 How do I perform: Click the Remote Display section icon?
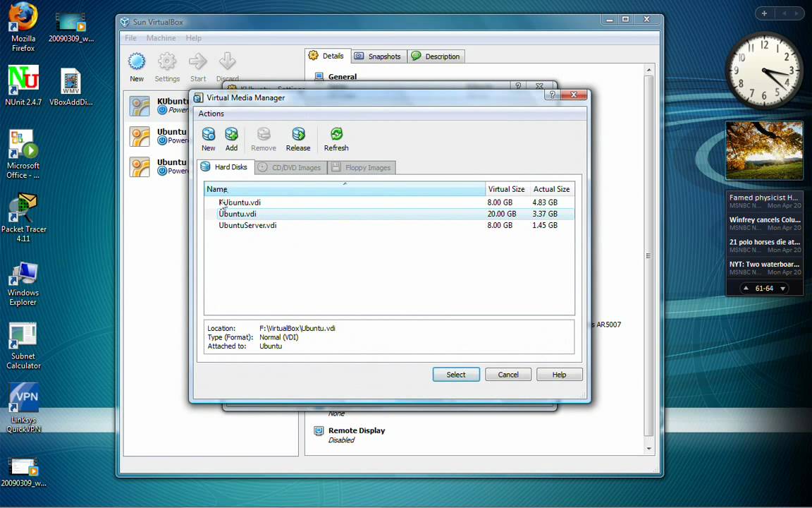pos(319,431)
